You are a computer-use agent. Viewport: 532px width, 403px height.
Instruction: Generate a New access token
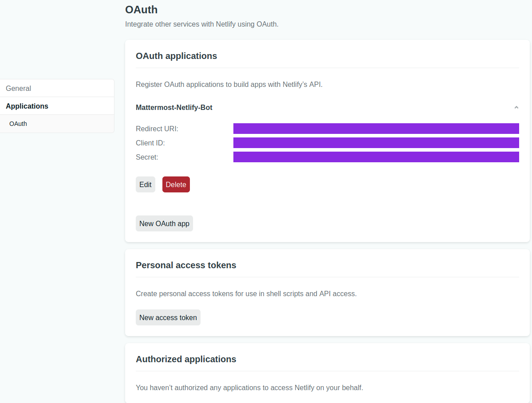168,317
